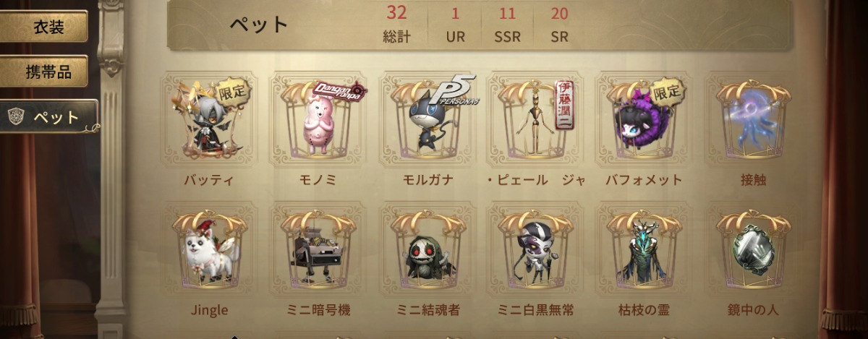Click the ペット header title
This screenshot has height=339, width=868.
coord(259,24)
